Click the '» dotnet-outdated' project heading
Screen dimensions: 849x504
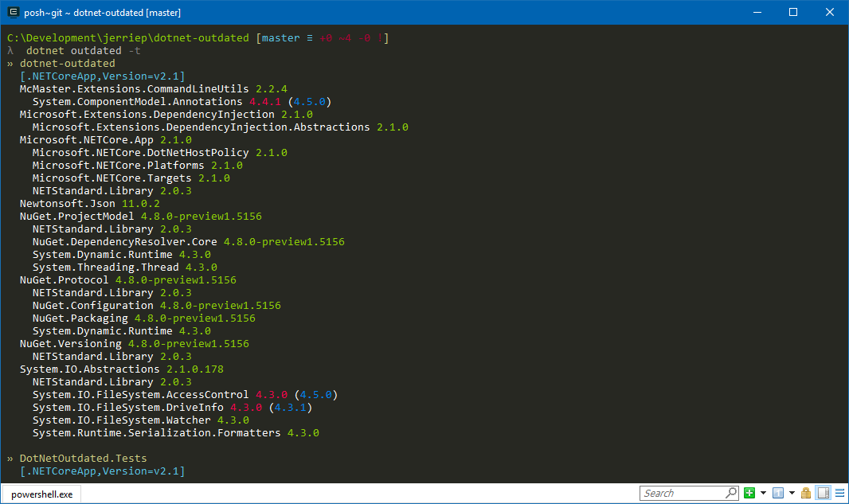(61, 64)
